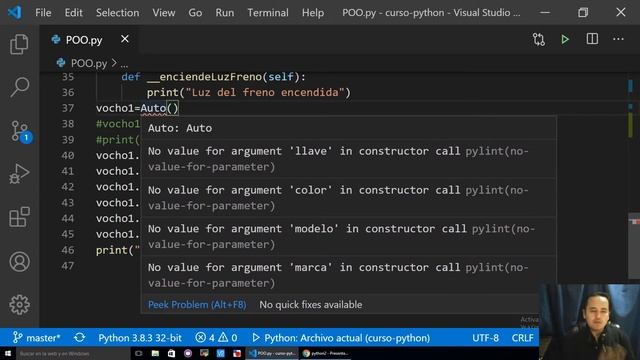Click the 'Auto: Auto' hover header

pyautogui.click(x=180, y=128)
